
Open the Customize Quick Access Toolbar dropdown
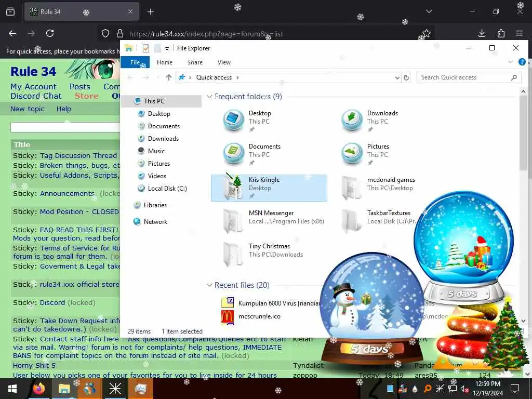coord(167,48)
